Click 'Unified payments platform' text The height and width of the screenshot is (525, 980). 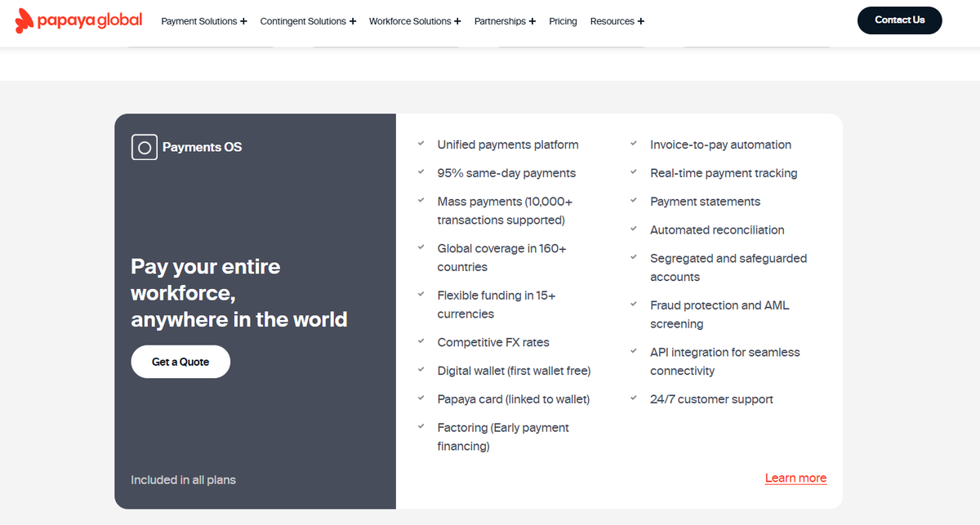[508, 145]
